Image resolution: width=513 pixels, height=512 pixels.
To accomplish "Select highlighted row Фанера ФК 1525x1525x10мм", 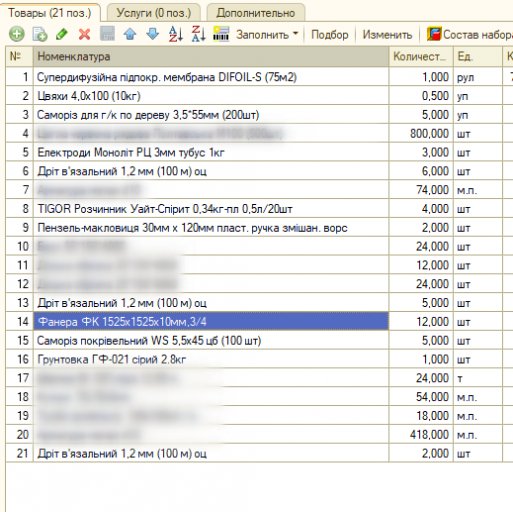I will (211, 322).
